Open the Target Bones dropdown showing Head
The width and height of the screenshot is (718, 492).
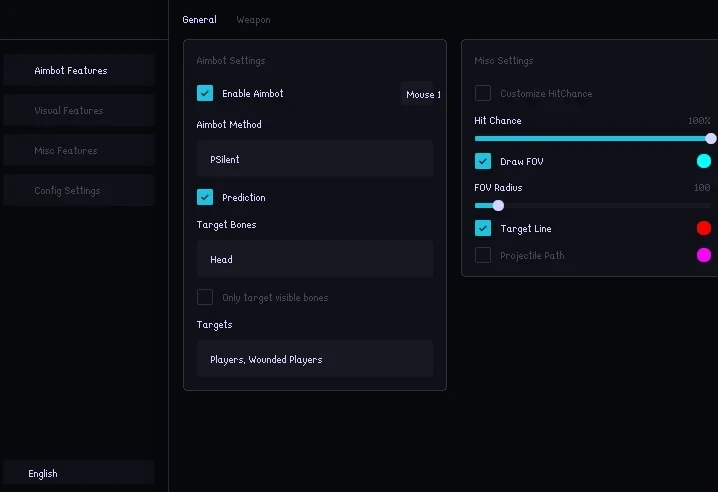[x=315, y=259]
